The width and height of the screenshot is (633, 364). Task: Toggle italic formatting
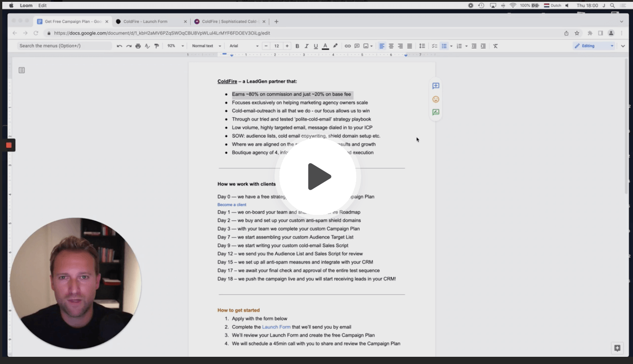coord(307,46)
